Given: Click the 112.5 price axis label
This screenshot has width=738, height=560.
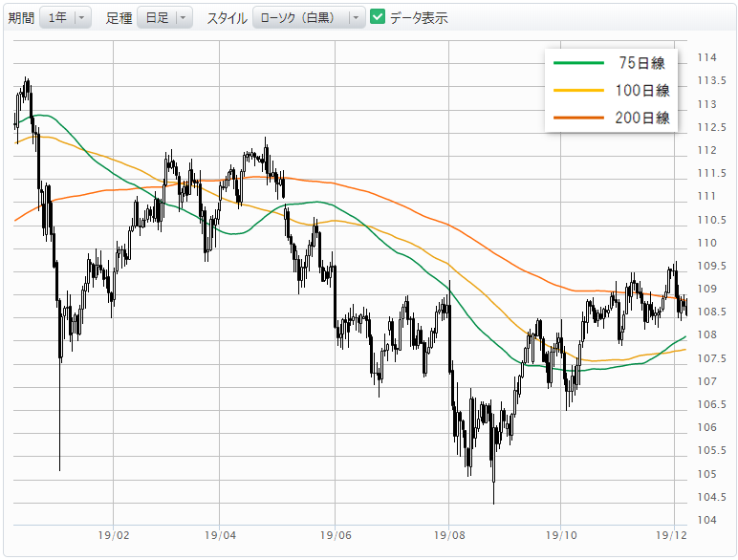Looking at the screenshot, I should pyautogui.click(x=711, y=127).
